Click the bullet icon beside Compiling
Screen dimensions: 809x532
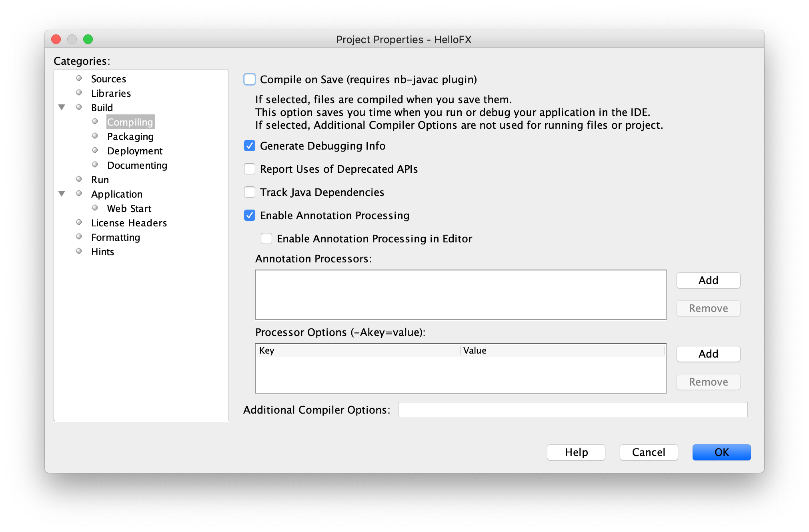95,121
